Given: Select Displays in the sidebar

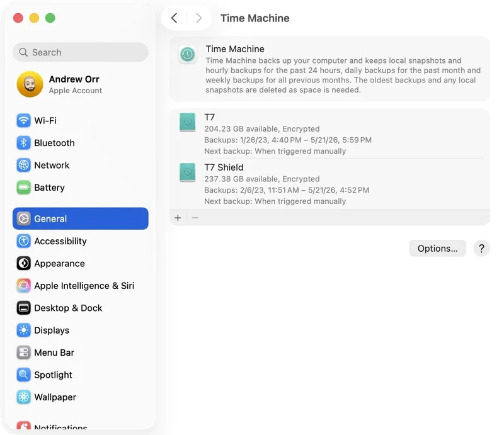Looking at the screenshot, I should tap(81, 330).
